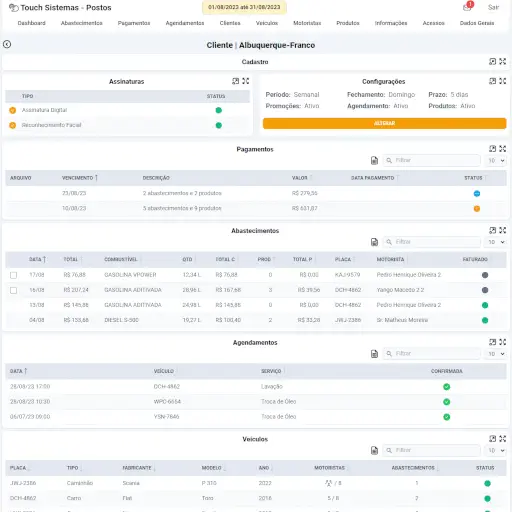Export the Abastecimentos table via document icon
Image resolution: width=512 pixels, height=512 pixels.
tap(374, 242)
